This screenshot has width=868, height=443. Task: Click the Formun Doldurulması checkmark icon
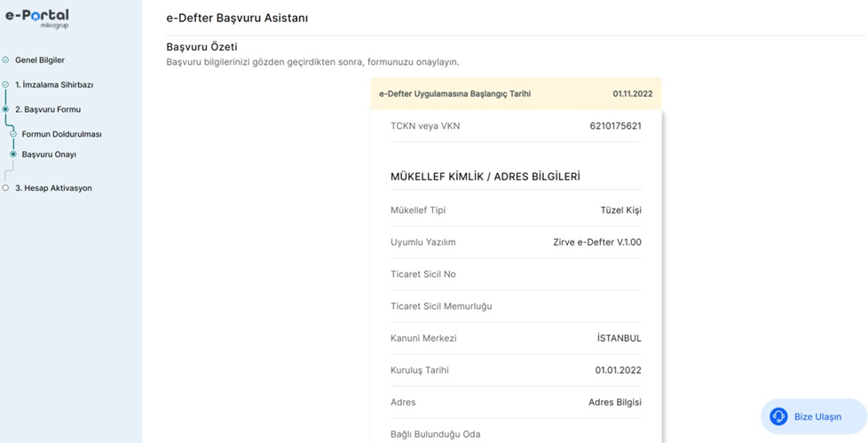pyautogui.click(x=13, y=134)
